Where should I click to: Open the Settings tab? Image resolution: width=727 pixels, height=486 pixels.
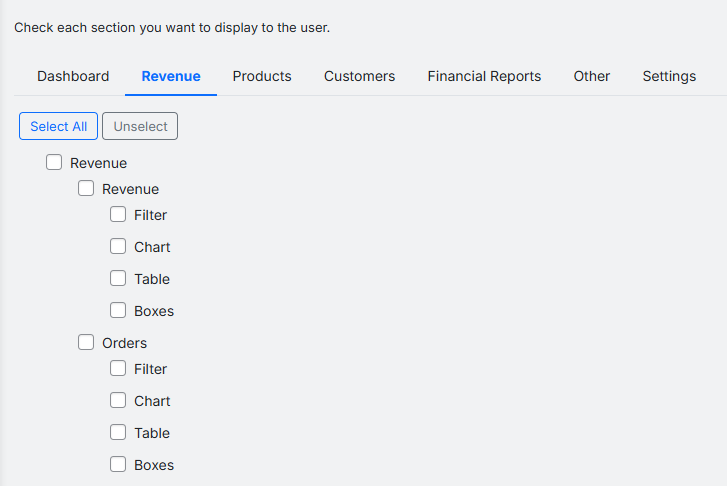pyautogui.click(x=669, y=76)
